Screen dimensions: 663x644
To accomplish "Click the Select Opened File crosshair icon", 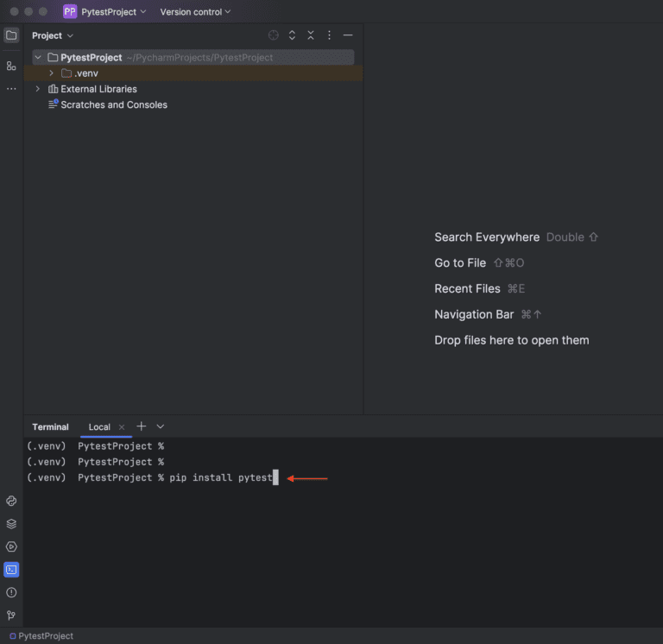I will [x=274, y=35].
